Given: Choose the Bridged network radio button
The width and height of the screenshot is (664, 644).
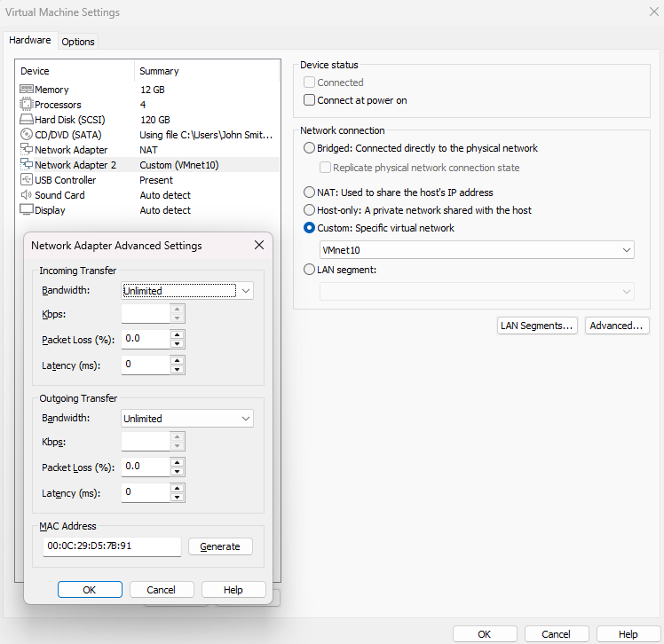Looking at the screenshot, I should coord(309,148).
